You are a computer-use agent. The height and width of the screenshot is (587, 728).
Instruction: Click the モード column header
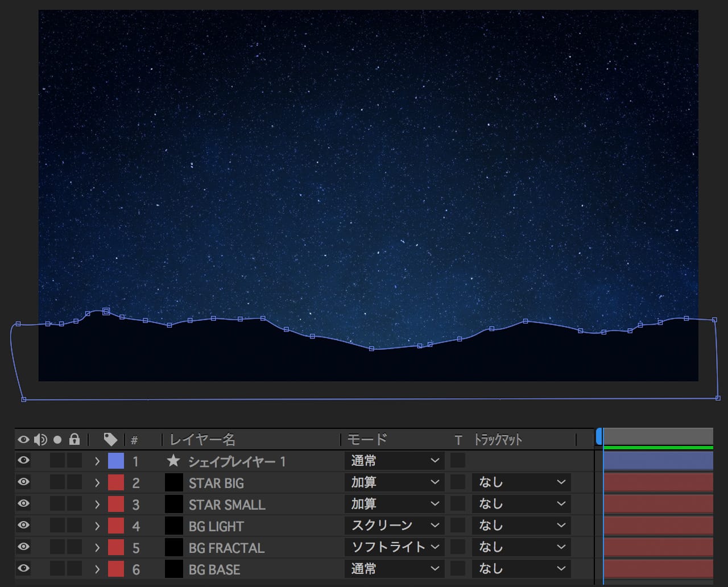pos(367,440)
